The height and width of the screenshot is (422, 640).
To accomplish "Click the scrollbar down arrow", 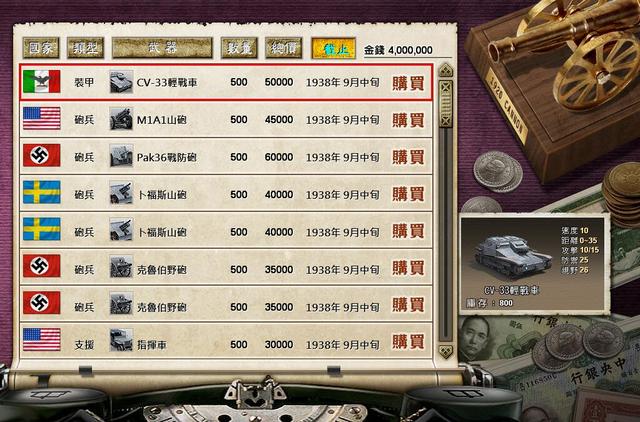I will click(x=446, y=351).
